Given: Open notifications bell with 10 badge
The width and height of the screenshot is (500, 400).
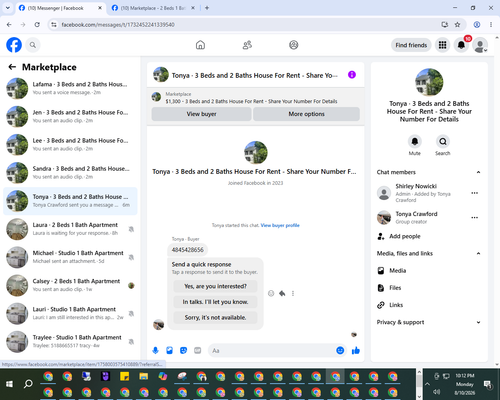Looking at the screenshot, I should click(x=461, y=45).
